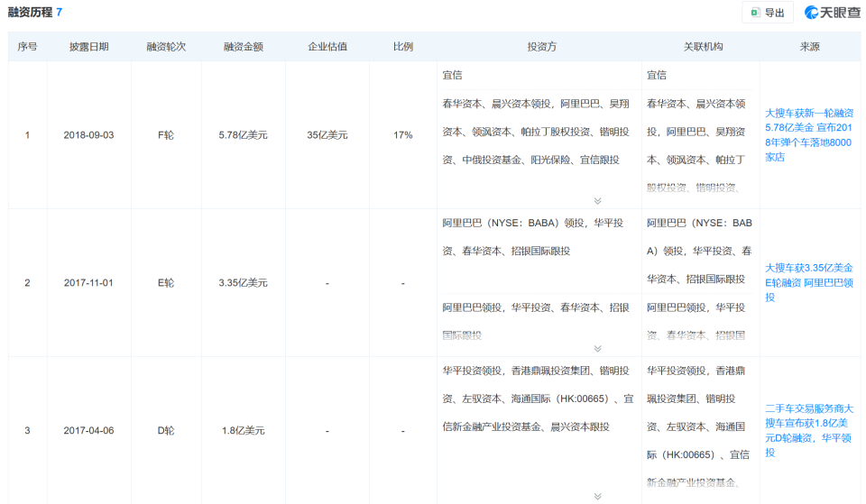
Task: Select the date cell 2017-11-01
Action: (89, 282)
